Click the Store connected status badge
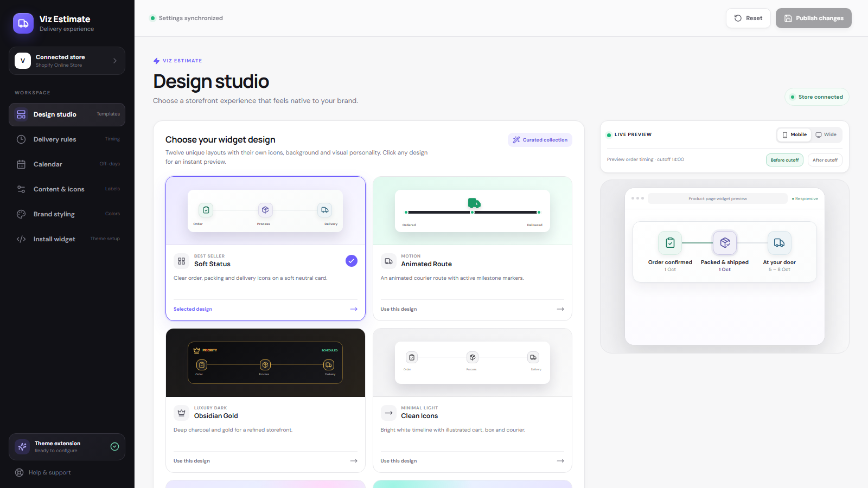Screen dimensions: 868x488 [816, 97]
